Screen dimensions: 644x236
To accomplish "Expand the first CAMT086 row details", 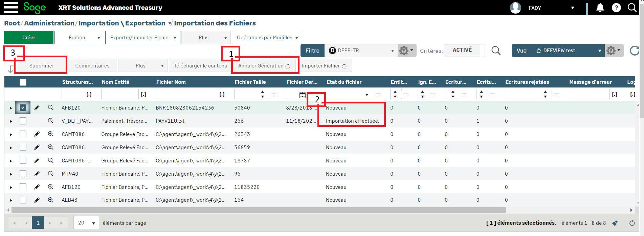I will (11, 134).
